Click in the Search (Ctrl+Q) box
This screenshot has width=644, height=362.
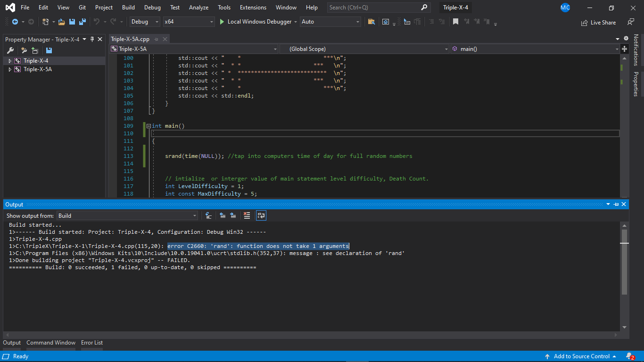[x=372, y=8]
